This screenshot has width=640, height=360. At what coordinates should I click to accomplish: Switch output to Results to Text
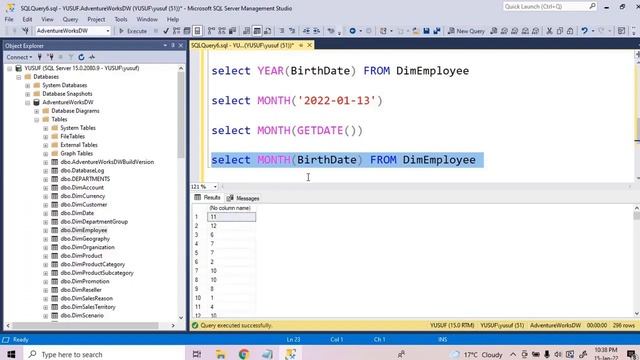247,31
